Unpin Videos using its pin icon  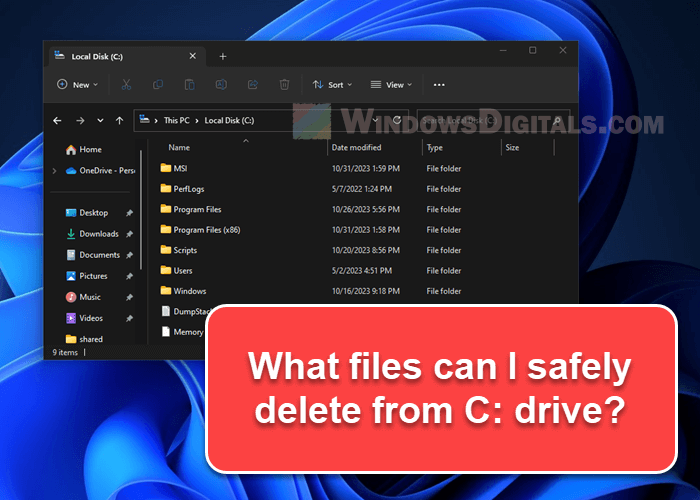[129, 318]
